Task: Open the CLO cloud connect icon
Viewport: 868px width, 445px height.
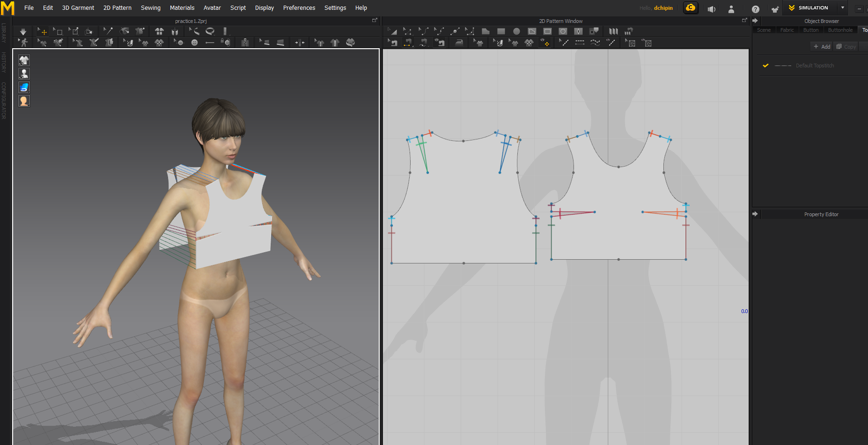Action: 690,8
